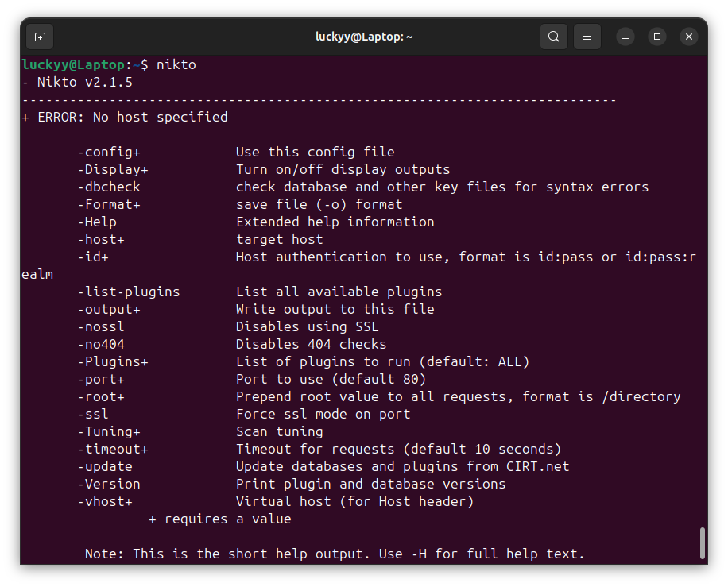The image size is (728, 587).
Task: Click the CIRT.net text in update line
Action: pyautogui.click(x=537, y=467)
